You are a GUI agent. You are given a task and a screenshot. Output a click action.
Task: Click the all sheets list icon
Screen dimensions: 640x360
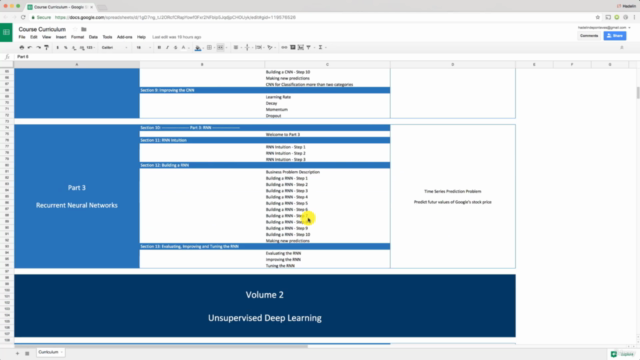27,353
